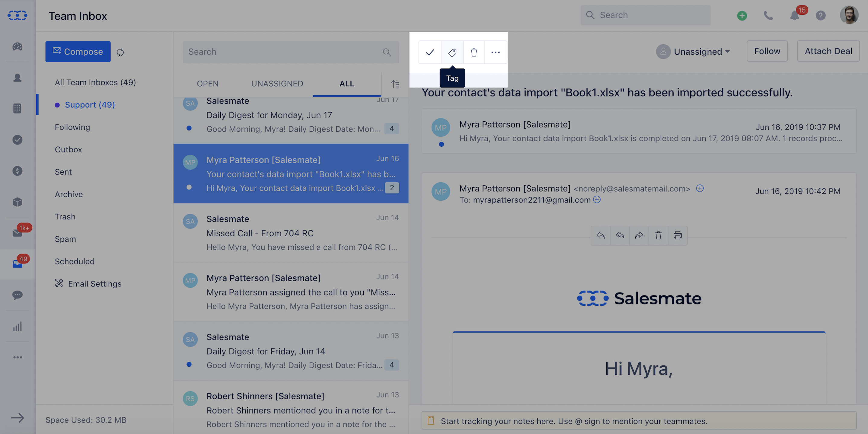Select the Support (49) inbox
The image size is (868, 434).
coord(90,105)
